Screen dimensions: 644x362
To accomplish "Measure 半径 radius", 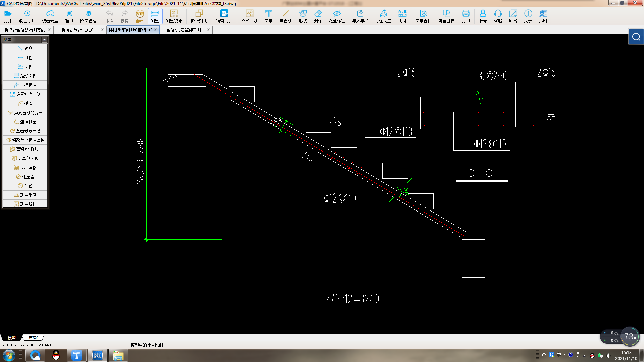I will 25,186.
